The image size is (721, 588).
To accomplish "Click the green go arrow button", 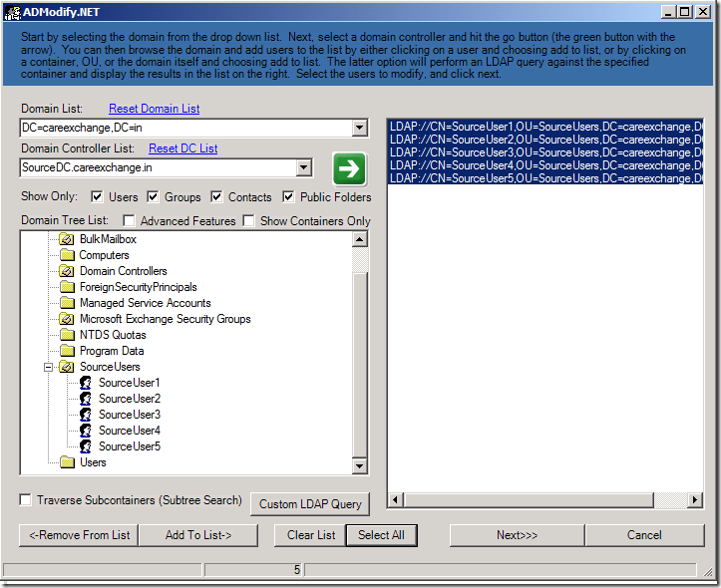I will click(x=349, y=169).
